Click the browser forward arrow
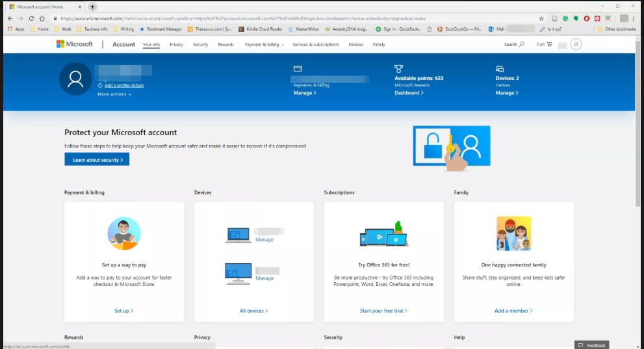644x349 pixels. point(21,18)
